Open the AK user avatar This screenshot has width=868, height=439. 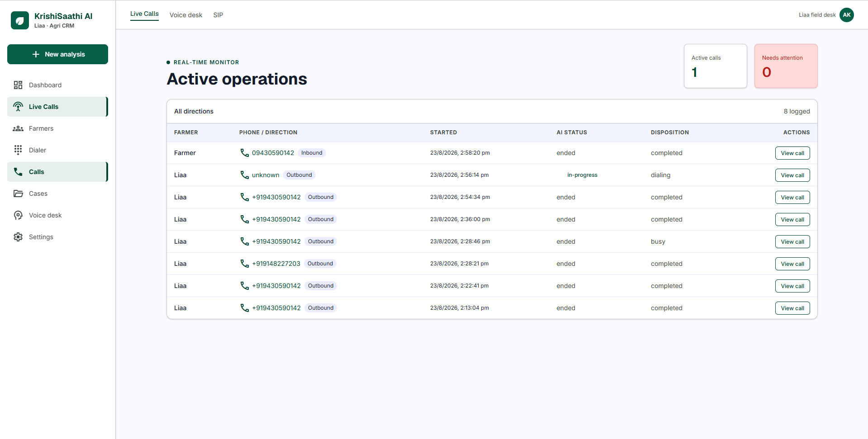847,15
